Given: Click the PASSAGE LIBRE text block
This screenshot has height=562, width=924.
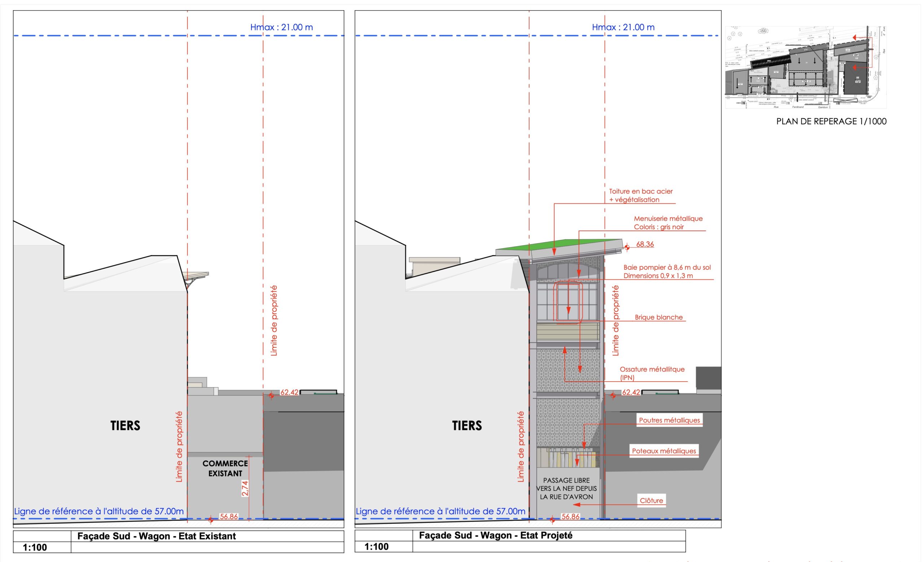Looking at the screenshot, I should click(566, 488).
